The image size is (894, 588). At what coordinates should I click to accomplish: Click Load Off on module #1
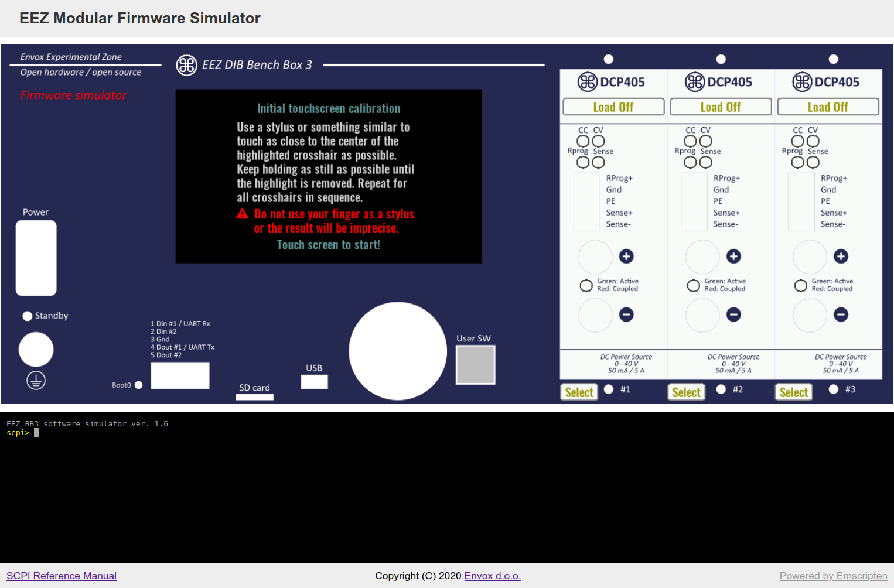[613, 107]
